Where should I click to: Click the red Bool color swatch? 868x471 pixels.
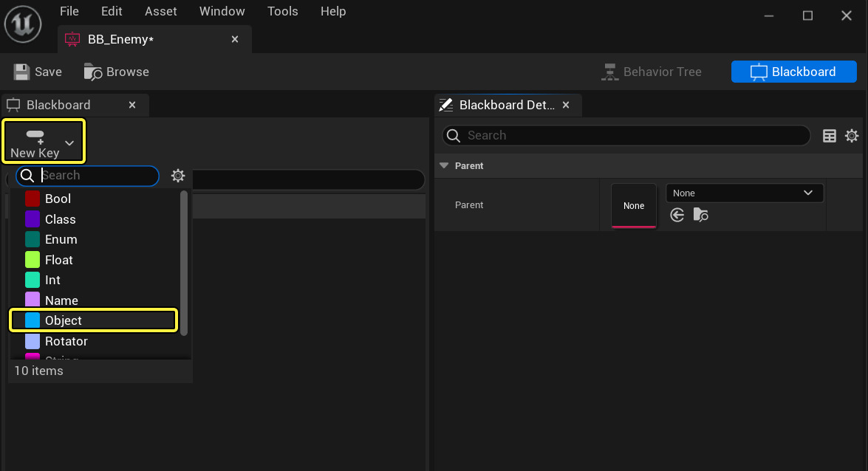(33, 199)
